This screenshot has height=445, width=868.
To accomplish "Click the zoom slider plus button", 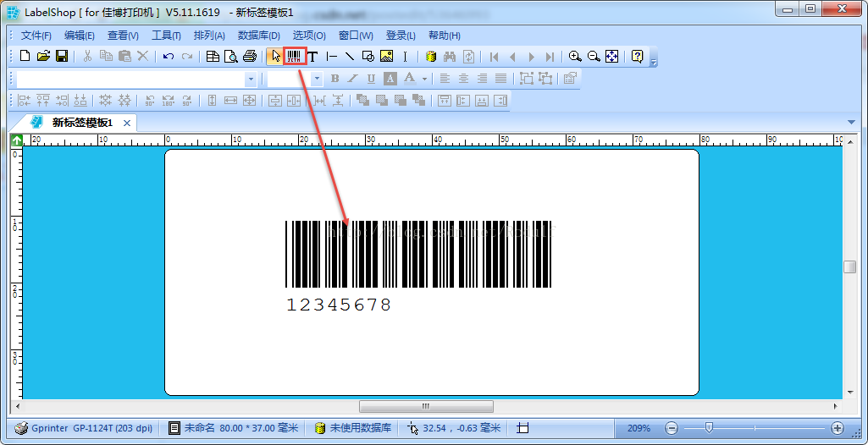I will point(838,428).
